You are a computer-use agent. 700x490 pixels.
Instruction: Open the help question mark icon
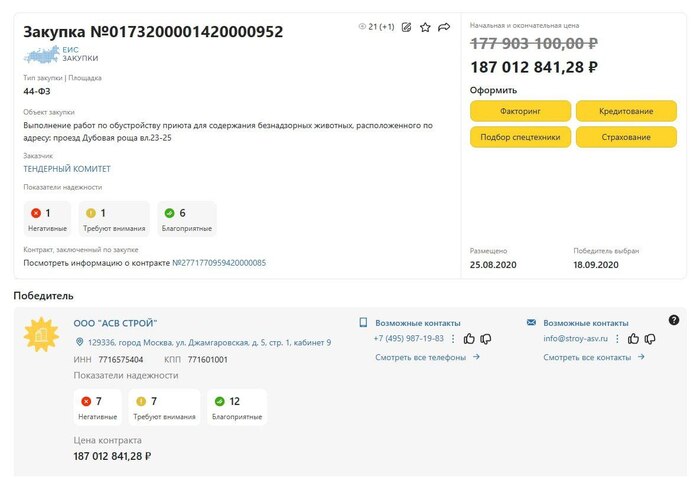[x=674, y=320]
